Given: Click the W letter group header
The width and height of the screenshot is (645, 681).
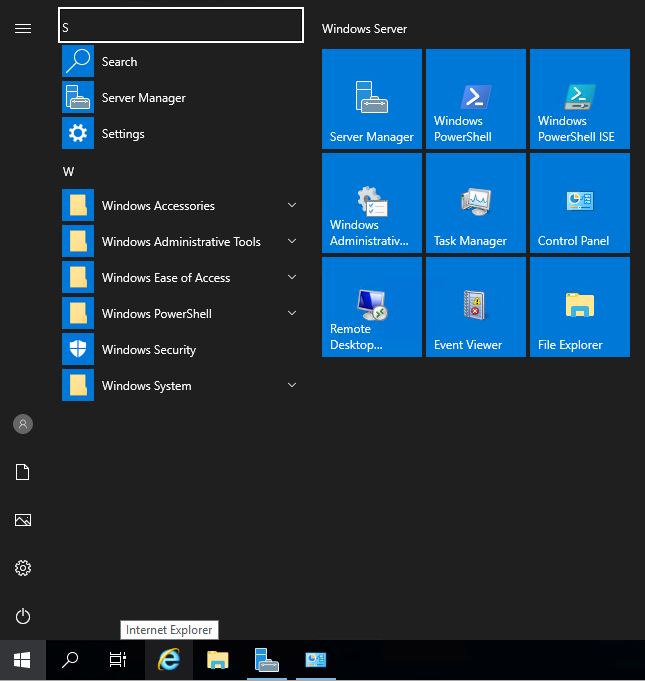Looking at the screenshot, I should pyautogui.click(x=68, y=172).
